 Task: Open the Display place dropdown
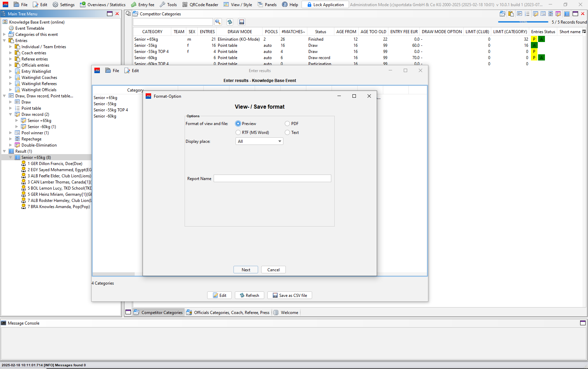pyautogui.click(x=259, y=141)
